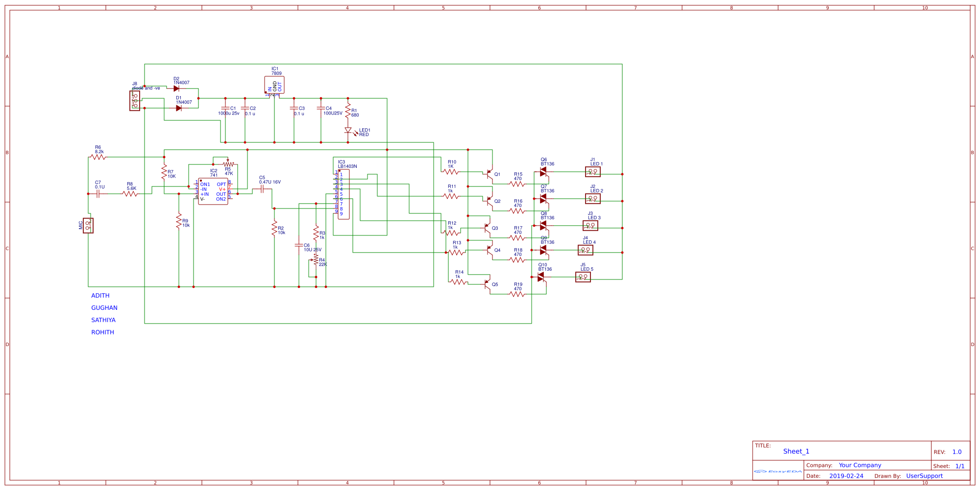Click the R6 8.2k resistor symbol
980x490 pixels.
[98, 157]
